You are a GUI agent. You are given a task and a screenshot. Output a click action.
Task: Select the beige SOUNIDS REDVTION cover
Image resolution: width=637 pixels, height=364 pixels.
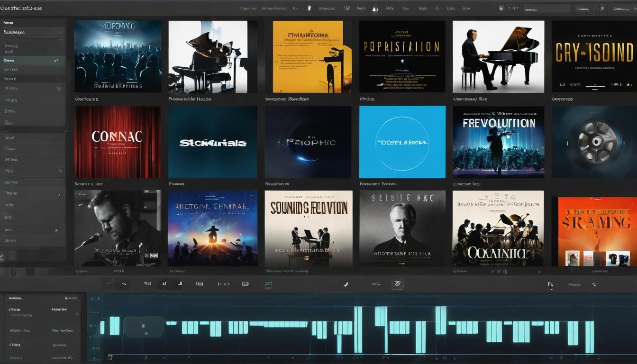point(309,228)
